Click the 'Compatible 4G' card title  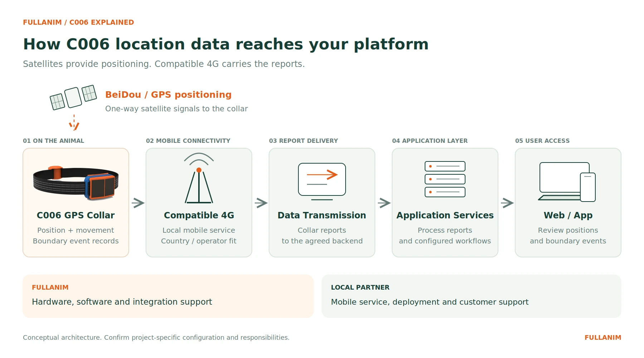click(x=199, y=215)
